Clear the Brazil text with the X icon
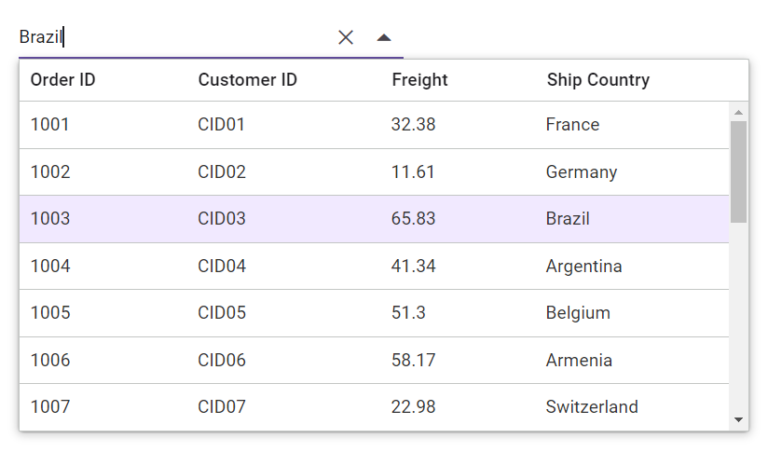Viewport: 768px width, 452px height. click(x=346, y=38)
